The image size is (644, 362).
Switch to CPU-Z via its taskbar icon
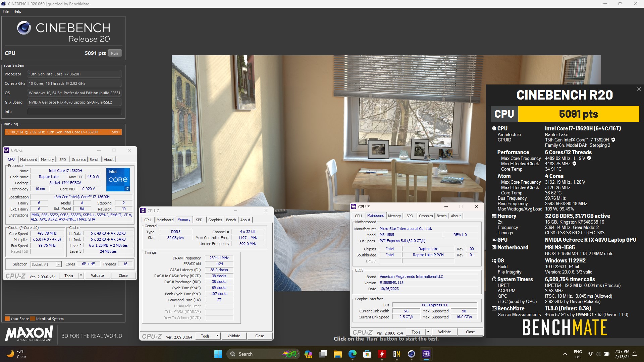pyautogui.click(x=426, y=354)
